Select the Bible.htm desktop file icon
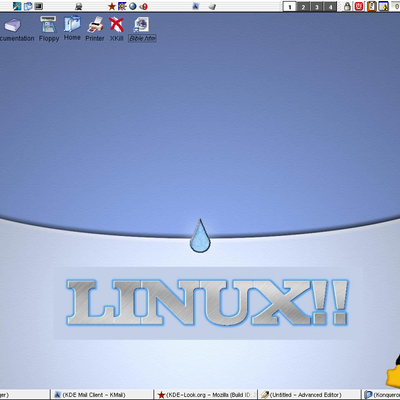Viewport: 400px width, 400px height. coord(142,25)
